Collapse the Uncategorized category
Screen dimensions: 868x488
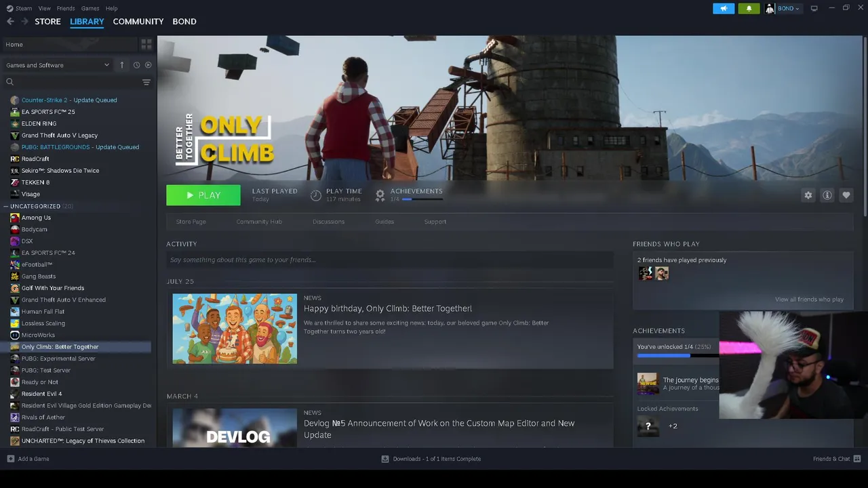coord(5,206)
